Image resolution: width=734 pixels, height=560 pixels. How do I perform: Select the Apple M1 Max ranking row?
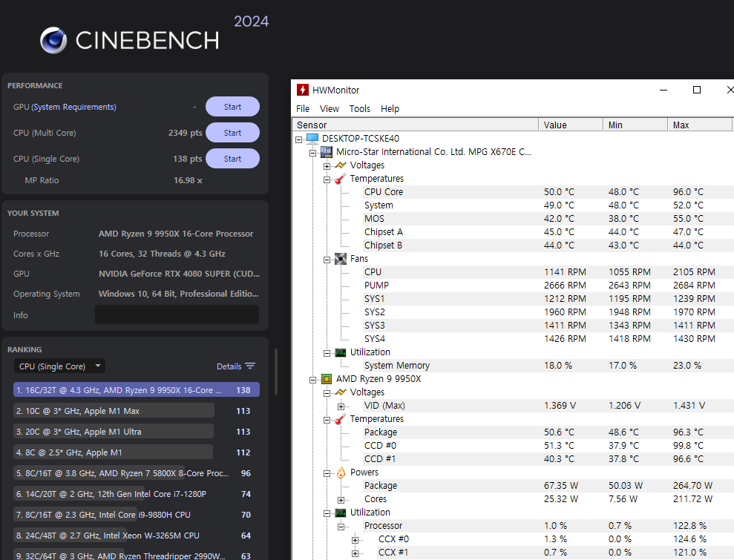[137, 411]
